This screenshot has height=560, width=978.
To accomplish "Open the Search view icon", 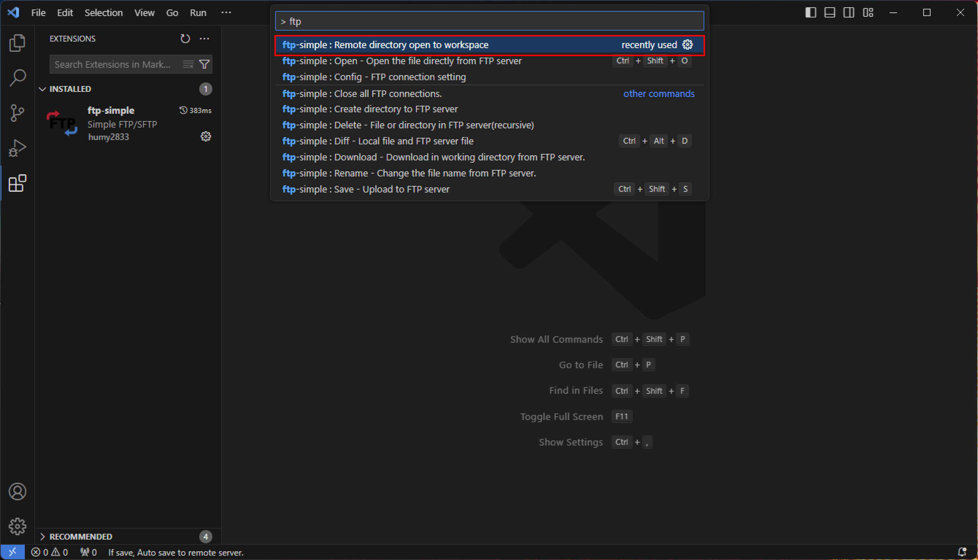I will click(x=17, y=78).
